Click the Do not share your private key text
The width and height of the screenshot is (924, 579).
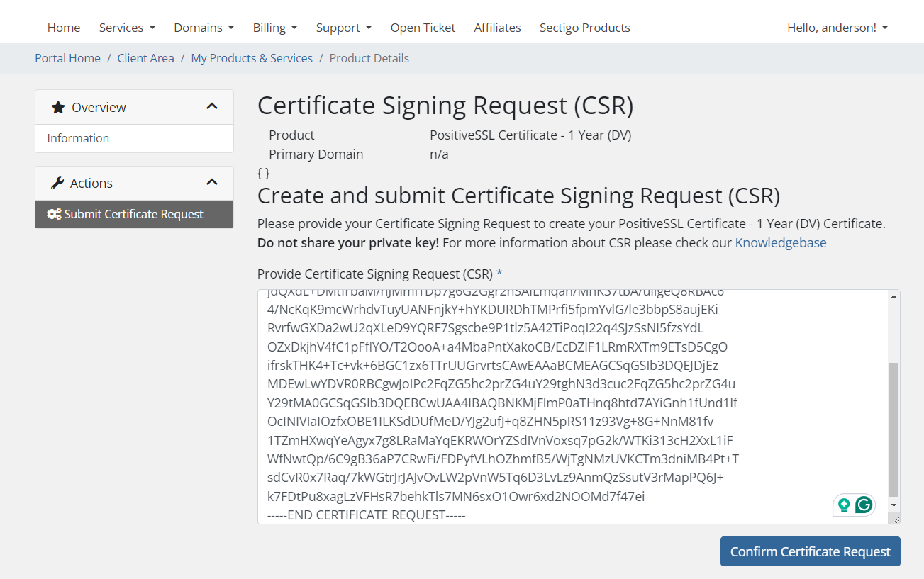(x=348, y=242)
